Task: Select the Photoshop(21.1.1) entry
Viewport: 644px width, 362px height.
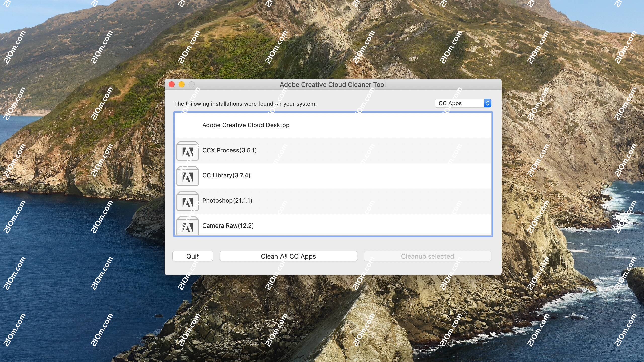Action: point(333,201)
